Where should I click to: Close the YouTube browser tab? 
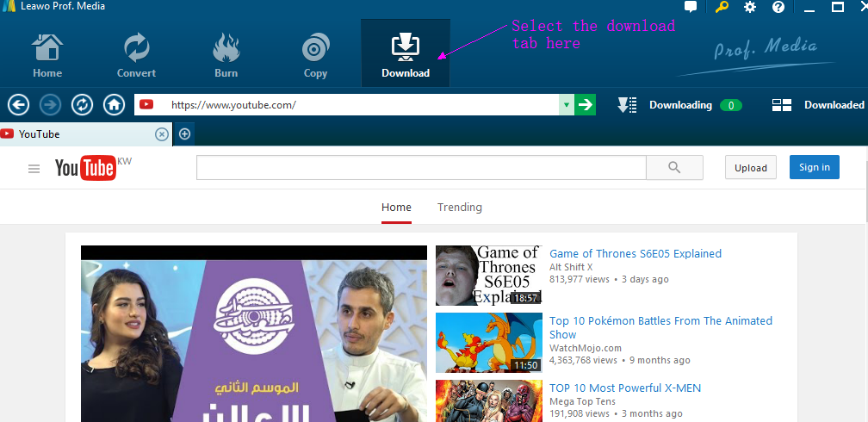click(162, 134)
